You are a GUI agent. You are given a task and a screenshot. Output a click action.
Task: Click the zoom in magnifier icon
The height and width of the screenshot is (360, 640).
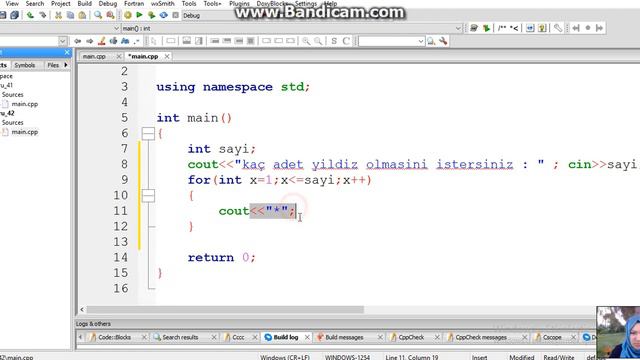coord(306,41)
